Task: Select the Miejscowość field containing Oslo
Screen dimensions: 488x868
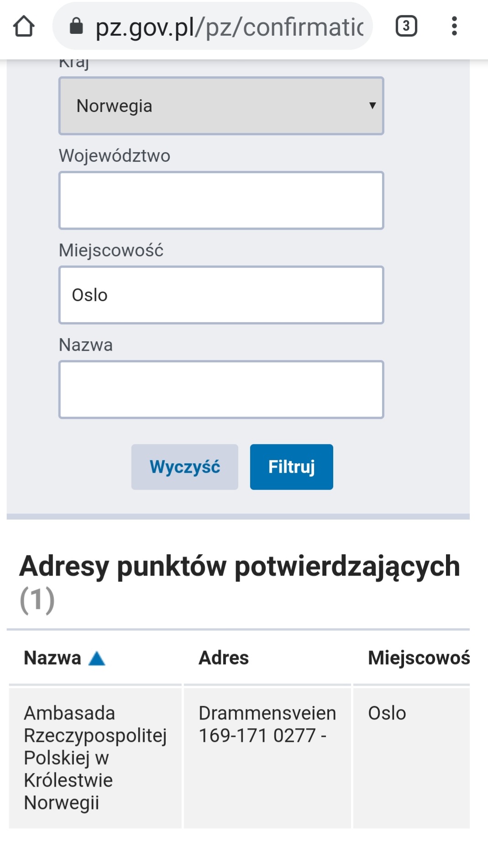Action: (221, 294)
